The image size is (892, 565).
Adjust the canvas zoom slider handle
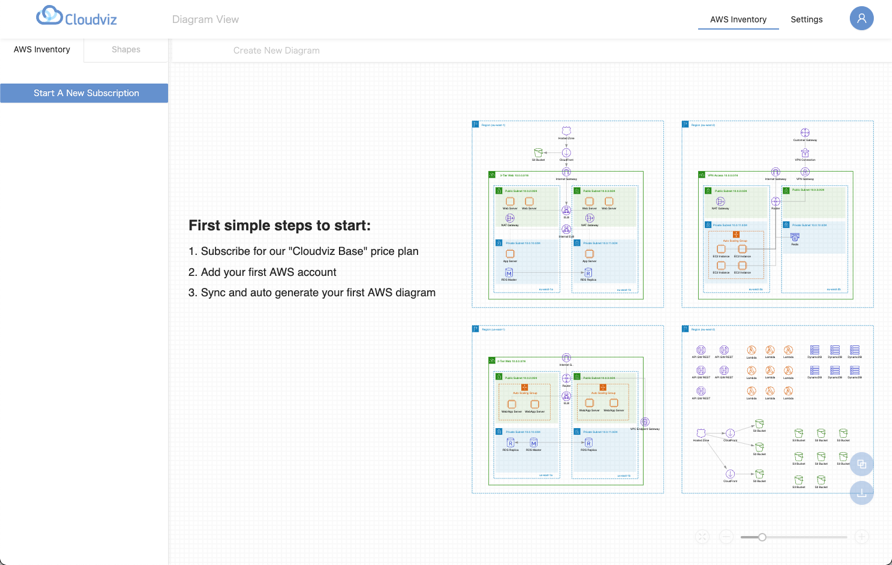(x=762, y=537)
